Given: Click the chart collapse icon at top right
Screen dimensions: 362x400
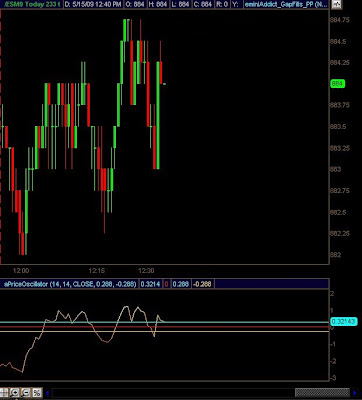Looking at the screenshot, I should click(x=337, y=4).
